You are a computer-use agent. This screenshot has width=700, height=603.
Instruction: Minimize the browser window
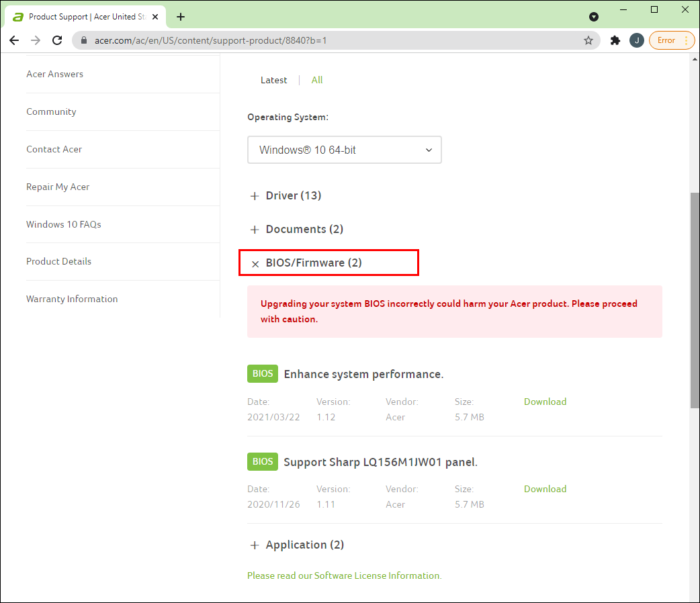623,9
